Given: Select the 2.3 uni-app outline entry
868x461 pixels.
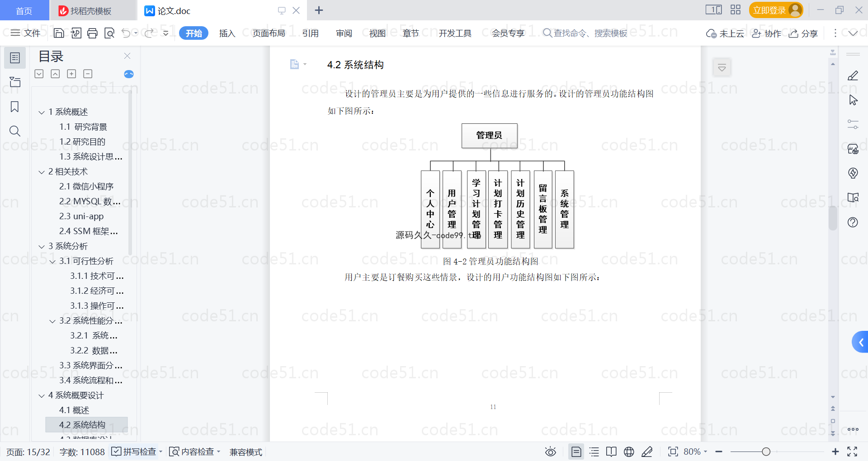Looking at the screenshot, I should pyautogui.click(x=81, y=216).
